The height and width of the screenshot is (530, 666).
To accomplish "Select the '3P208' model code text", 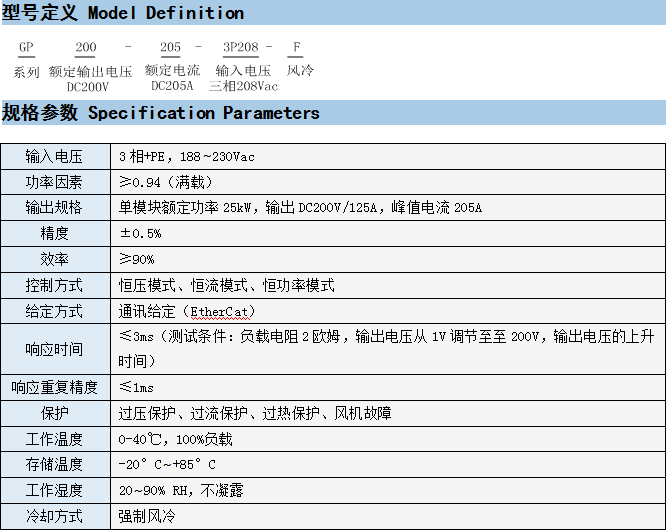I will (x=241, y=47).
